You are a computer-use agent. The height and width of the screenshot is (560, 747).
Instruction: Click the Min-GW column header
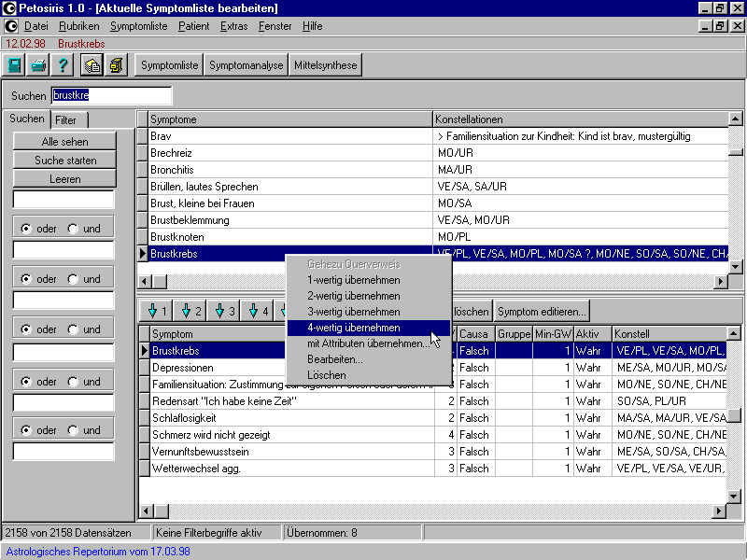553,334
